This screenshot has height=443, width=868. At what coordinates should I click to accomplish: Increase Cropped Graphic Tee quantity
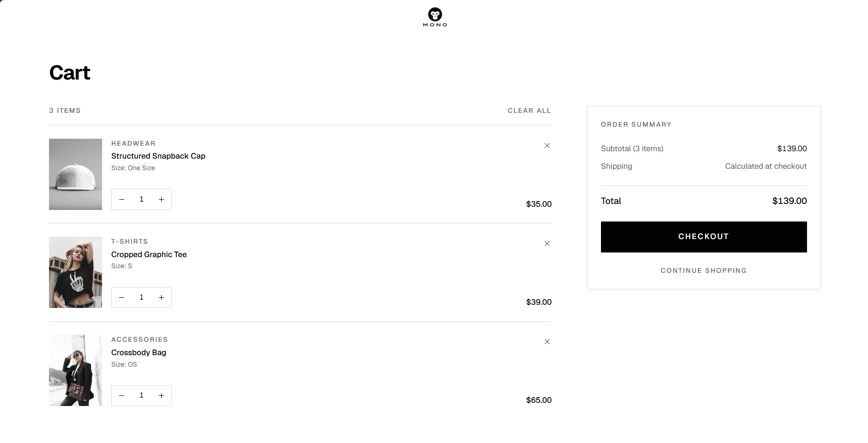click(161, 297)
